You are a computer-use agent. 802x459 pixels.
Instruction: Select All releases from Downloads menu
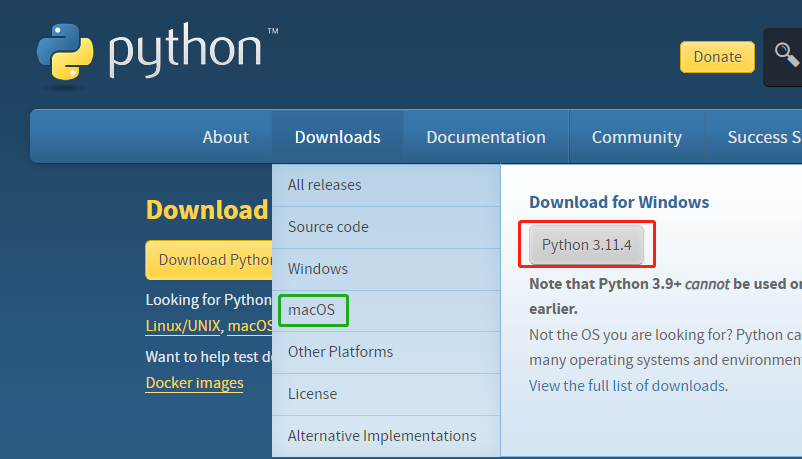pos(324,185)
